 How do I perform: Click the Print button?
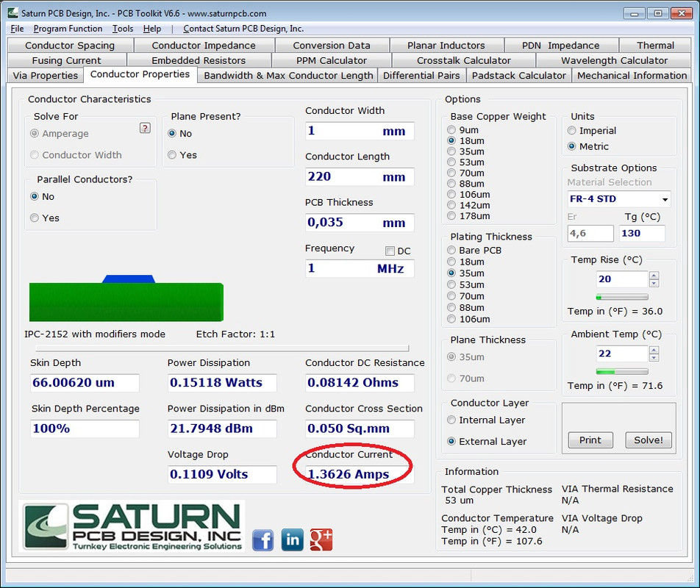[x=590, y=440]
